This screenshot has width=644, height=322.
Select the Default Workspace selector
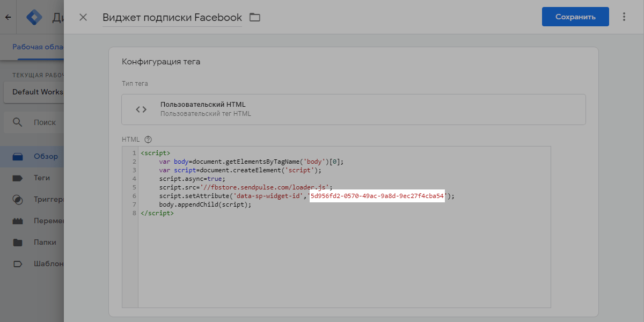pyautogui.click(x=34, y=92)
